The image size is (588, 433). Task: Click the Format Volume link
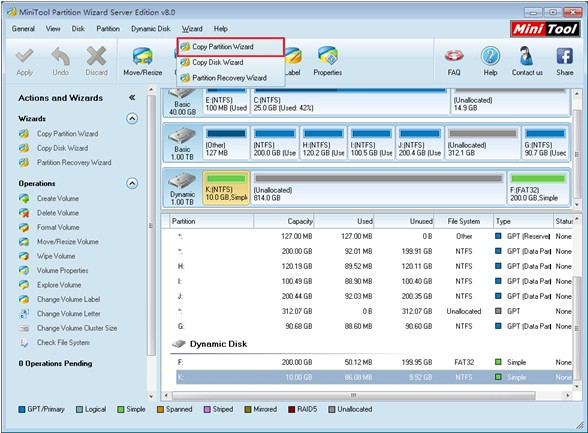(58, 227)
